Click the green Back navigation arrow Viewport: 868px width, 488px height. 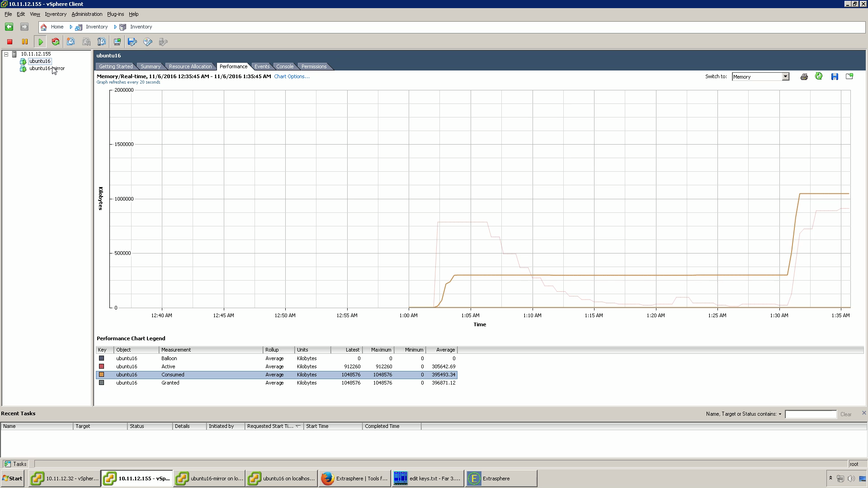tap(9, 27)
